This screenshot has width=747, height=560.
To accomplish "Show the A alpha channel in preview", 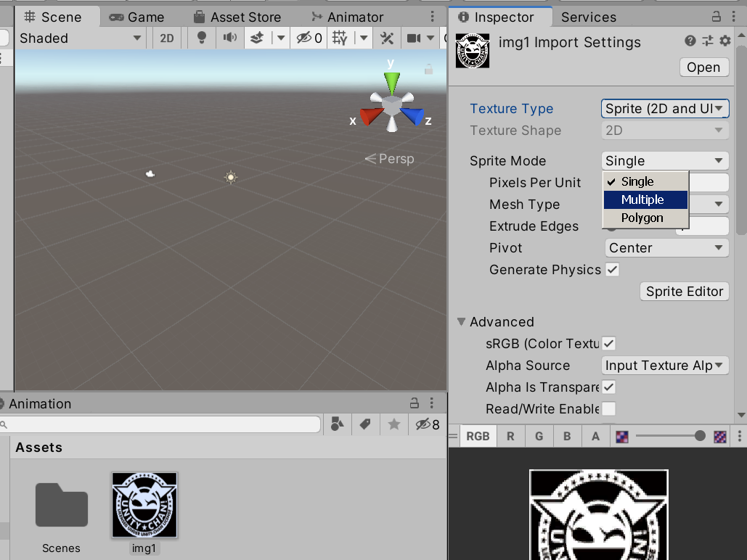I will pyautogui.click(x=595, y=436).
